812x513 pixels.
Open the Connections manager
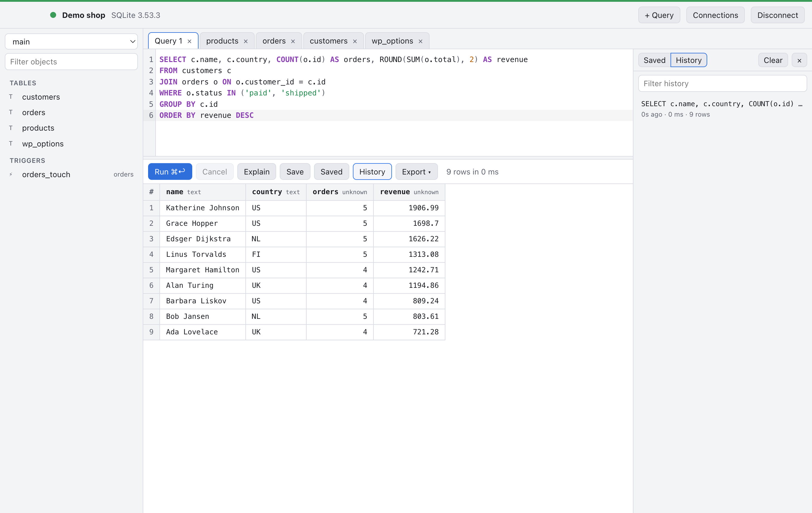[x=715, y=15]
